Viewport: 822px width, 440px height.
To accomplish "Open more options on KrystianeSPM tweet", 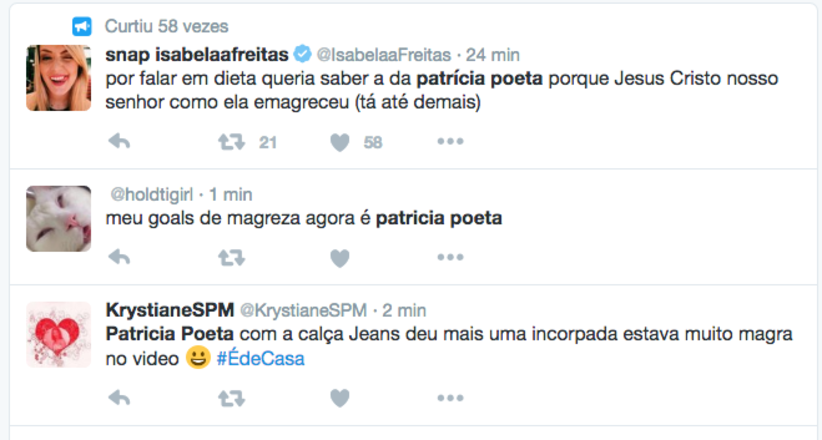I will coord(450,398).
